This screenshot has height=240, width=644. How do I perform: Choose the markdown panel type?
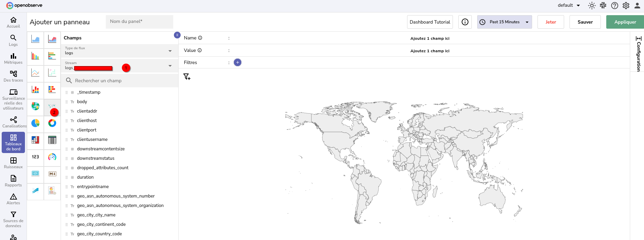pos(52,174)
